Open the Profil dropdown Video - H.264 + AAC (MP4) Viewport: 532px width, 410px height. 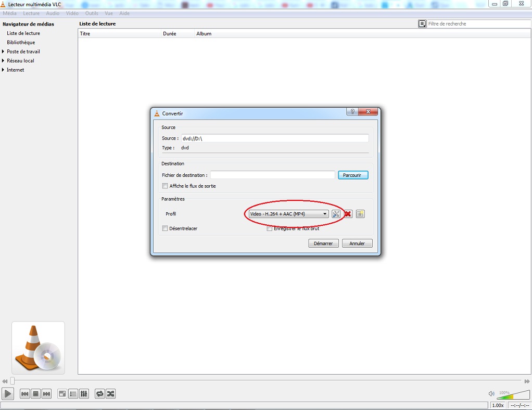tap(288, 214)
